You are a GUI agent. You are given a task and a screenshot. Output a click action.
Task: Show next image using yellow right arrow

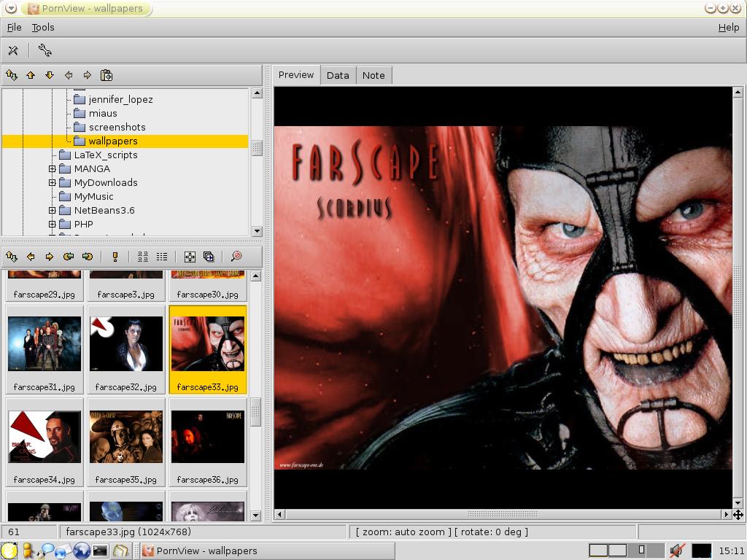tap(50, 257)
